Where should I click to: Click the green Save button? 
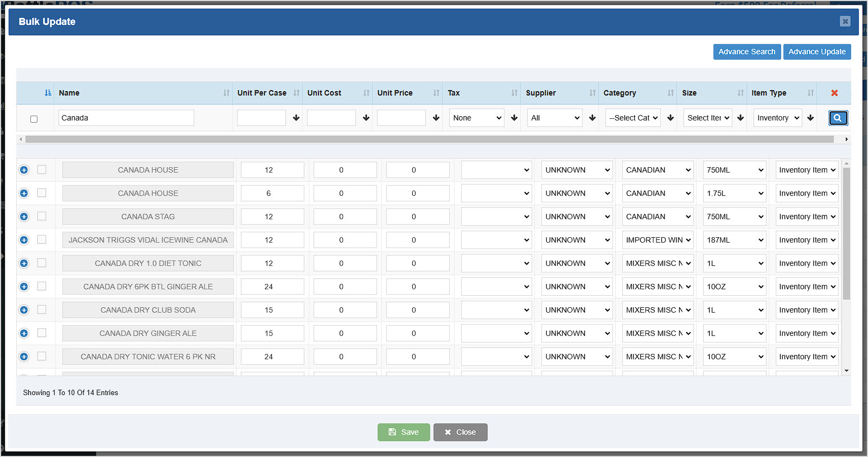[404, 432]
